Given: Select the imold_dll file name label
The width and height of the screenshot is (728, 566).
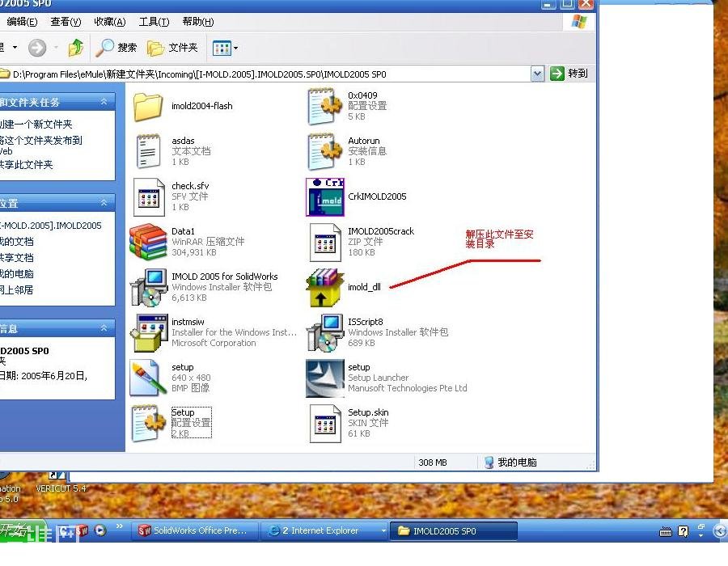Looking at the screenshot, I should click(x=365, y=287).
